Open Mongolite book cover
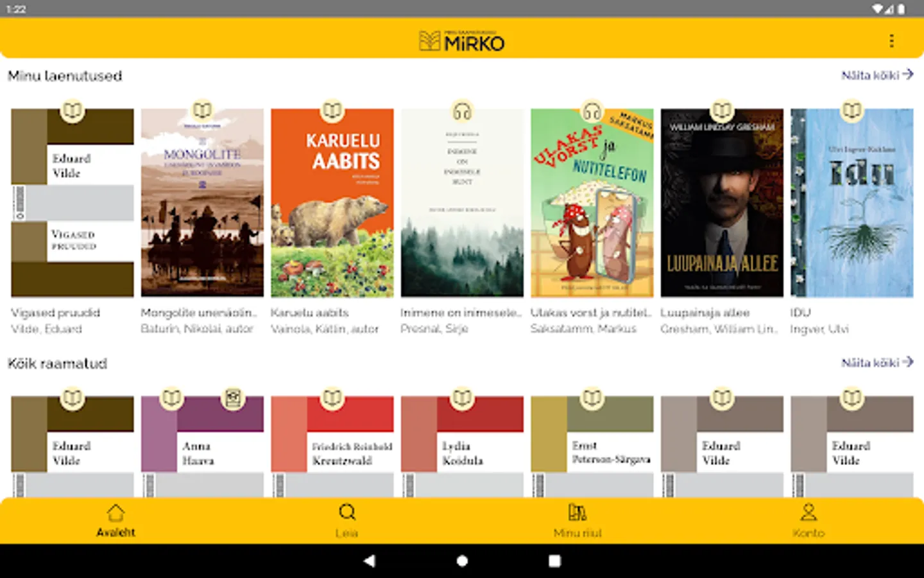Screen dimensions: 924x578 (202, 203)
